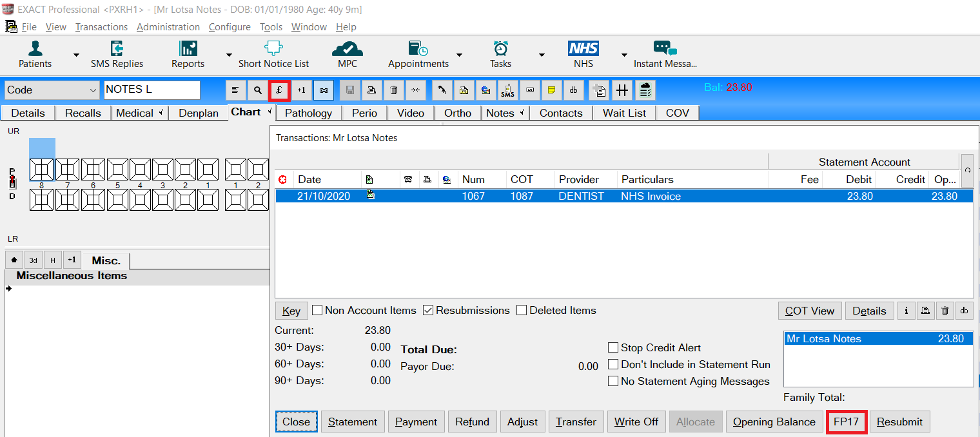980x437 pixels.
Task: Switch to the Perio tab
Action: click(364, 113)
